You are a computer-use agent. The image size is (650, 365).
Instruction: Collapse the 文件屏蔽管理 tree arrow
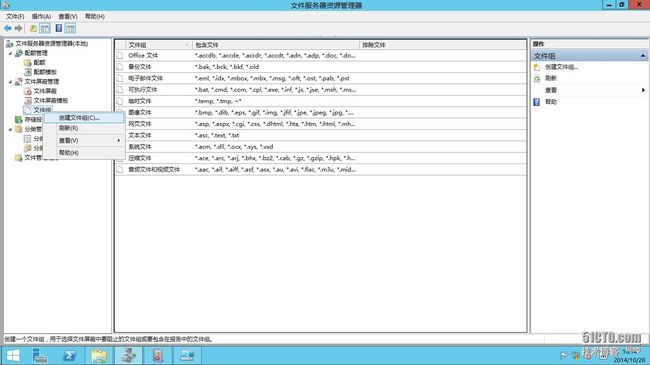point(10,82)
